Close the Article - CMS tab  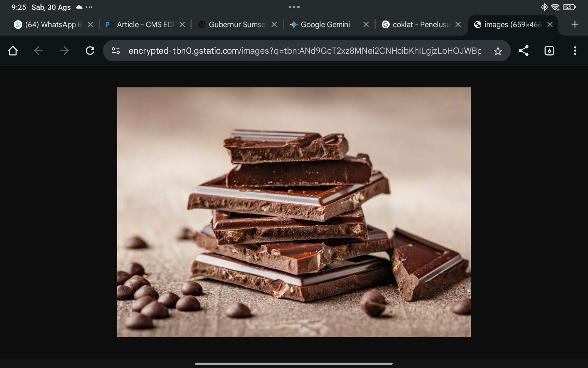click(182, 25)
